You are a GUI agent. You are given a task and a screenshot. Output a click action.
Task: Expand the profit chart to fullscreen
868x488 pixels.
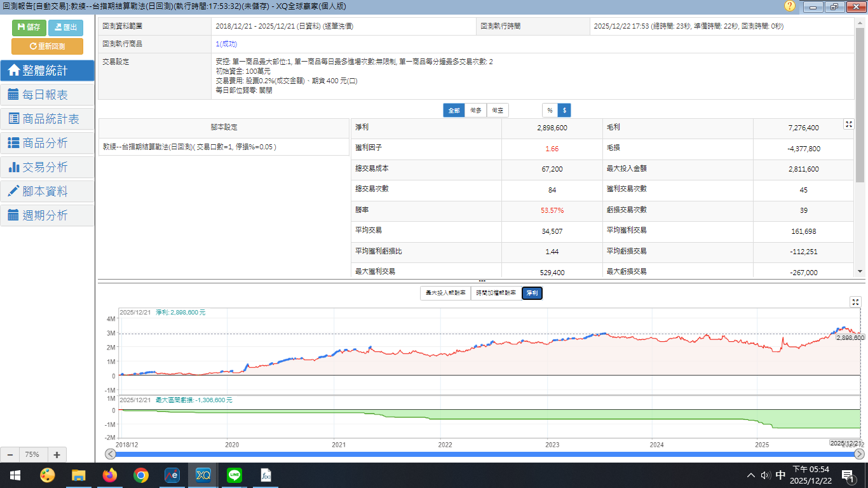(855, 302)
